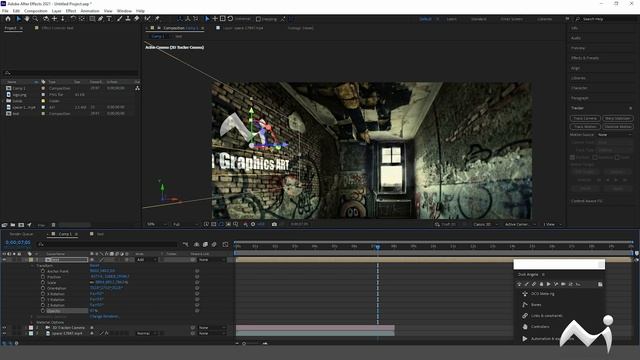Click the timecode display 0;00;07;05

tap(18, 242)
